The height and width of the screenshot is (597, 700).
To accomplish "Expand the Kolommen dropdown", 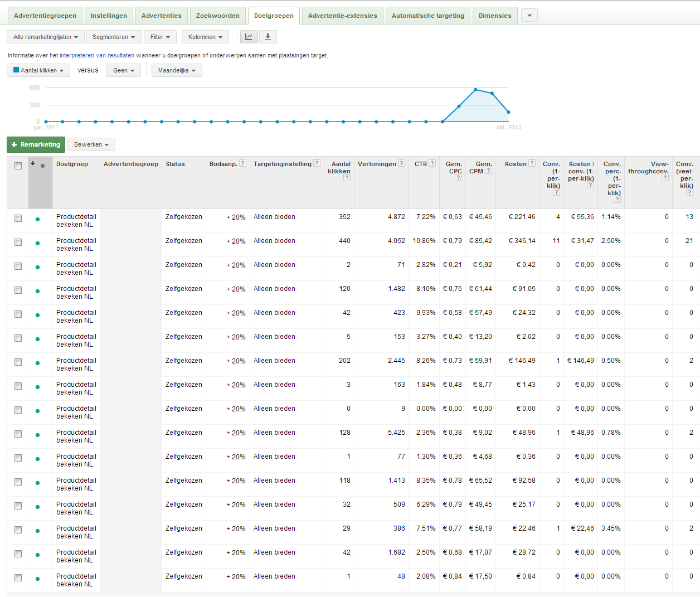I will pyautogui.click(x=205, y=37).
